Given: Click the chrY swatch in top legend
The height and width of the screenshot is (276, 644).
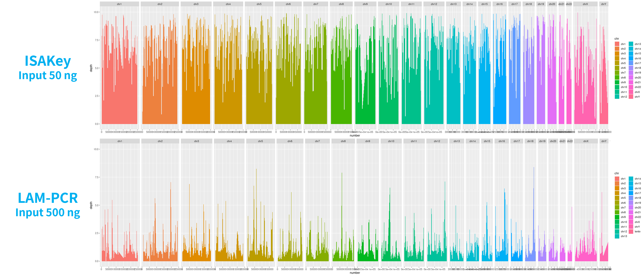Looking at the screenshot, I should point(631,97).
